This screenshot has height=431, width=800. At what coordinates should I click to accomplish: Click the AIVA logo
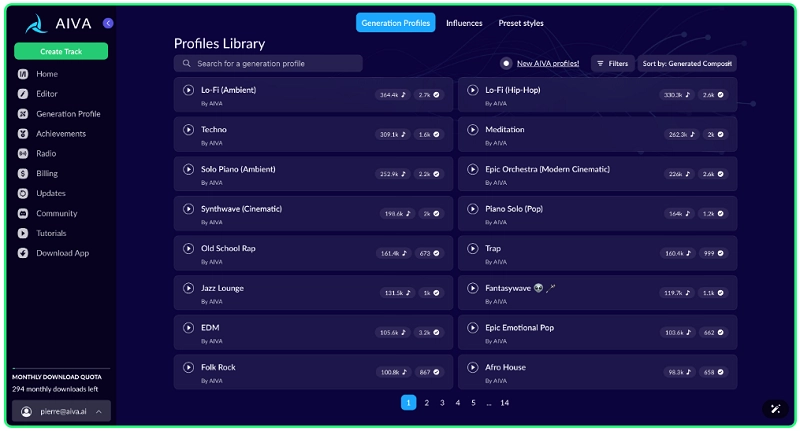(x=58, y=23)
